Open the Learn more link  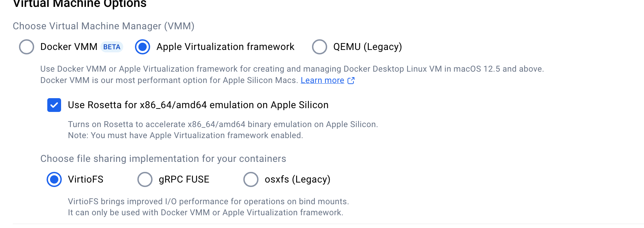[322, 80]
